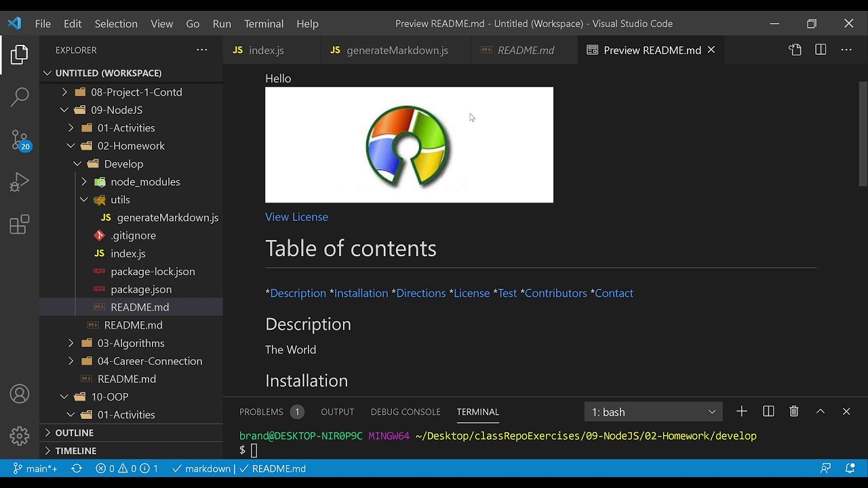This screenshot has width=868, height=488.
Task: Switch to the README.md editor tab
Action: point(525,50)
